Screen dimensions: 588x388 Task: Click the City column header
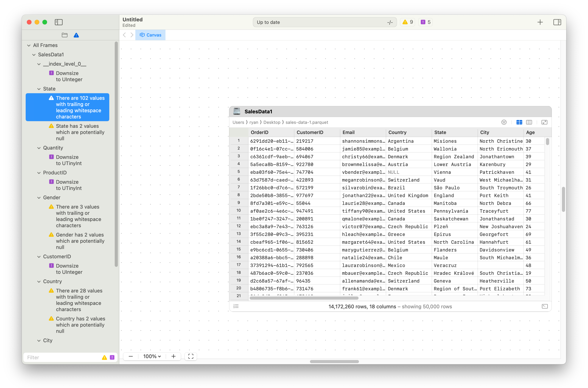pyautogui.click(x=500, y=132)
